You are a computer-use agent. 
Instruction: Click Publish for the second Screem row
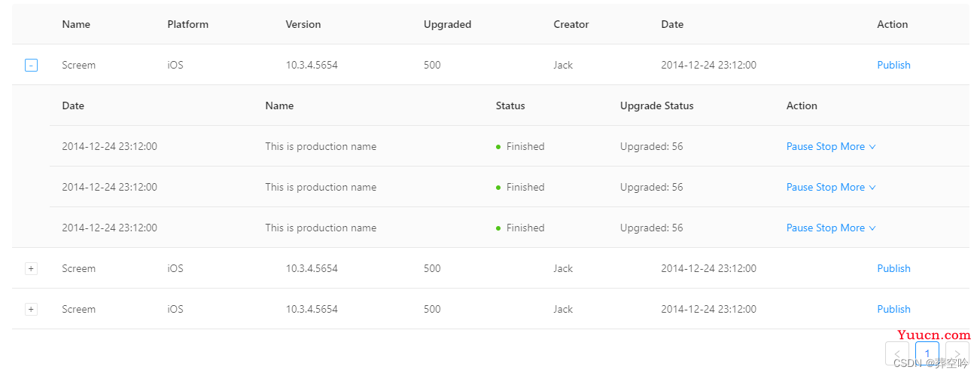(x=893, y=269)
